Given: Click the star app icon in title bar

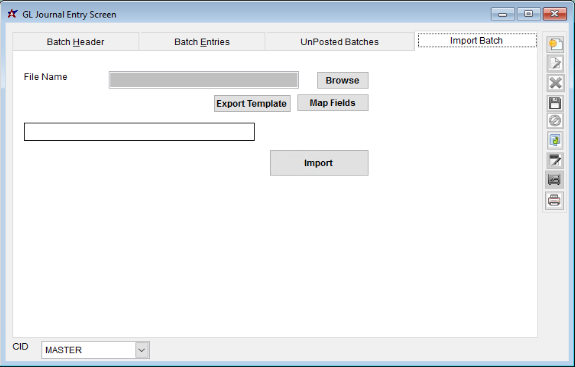Looking at the screenshot, I should pyautogui.click(x=12, y=14).
